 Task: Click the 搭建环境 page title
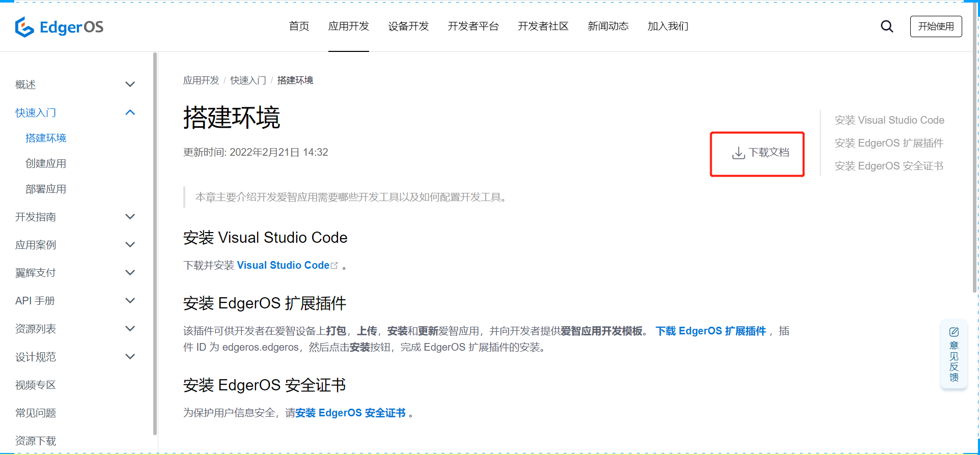[x=232, y=118]
